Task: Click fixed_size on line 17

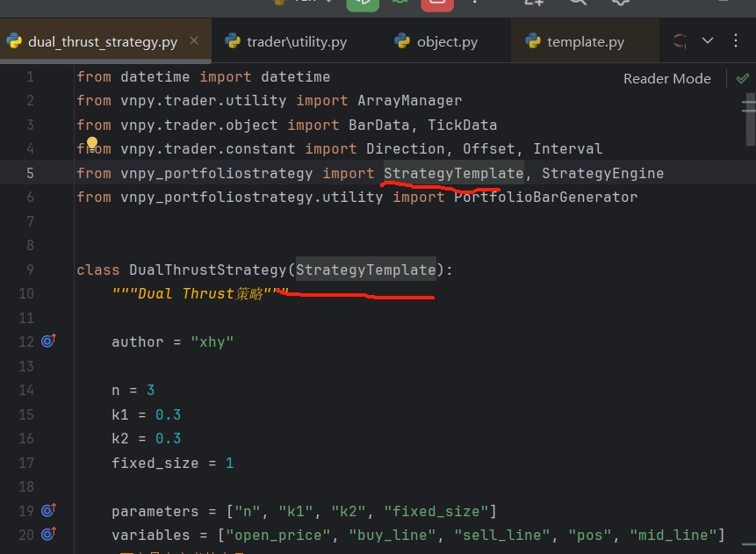Action: click(x=155, y=463)
